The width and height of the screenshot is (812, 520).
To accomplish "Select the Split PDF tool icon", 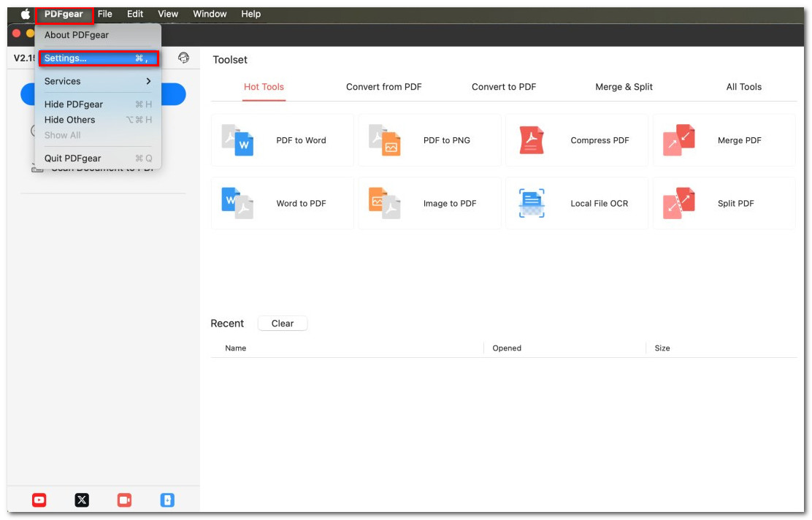I will coord(678,203).
